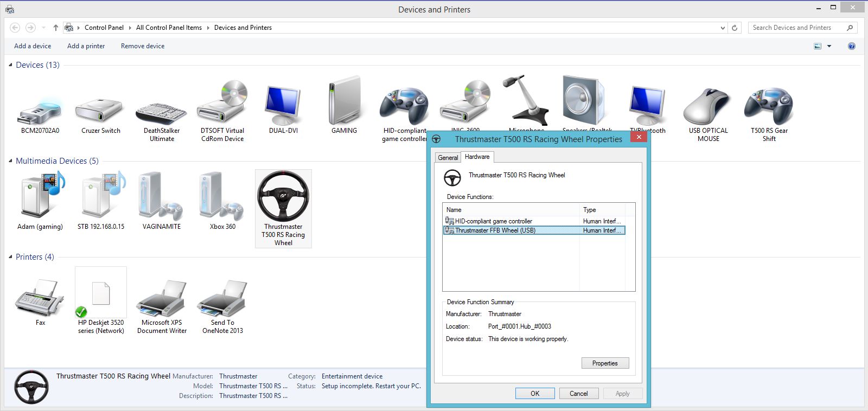Open the Devices and Printers help icon
This screenshot has width=868, height=411.
pos(852,46)
